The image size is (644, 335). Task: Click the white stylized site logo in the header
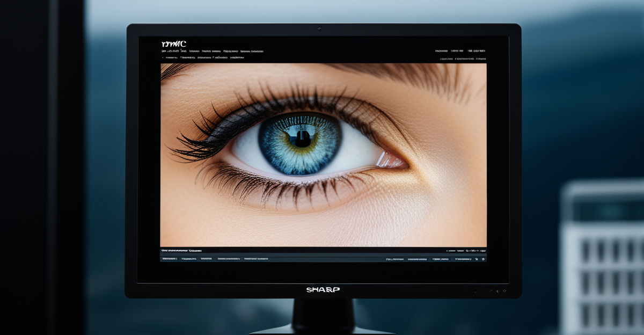click(173, 43)
